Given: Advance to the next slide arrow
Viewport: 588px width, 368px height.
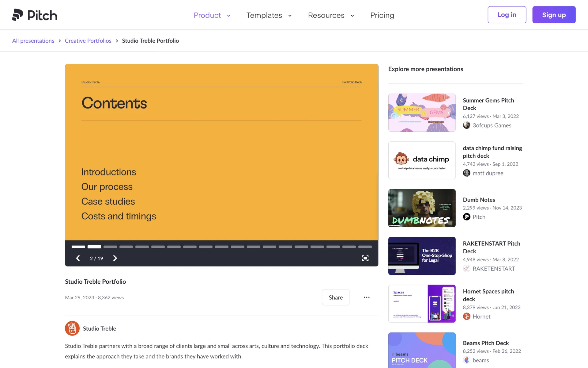Looking at the screenshot, I should [x=115, y=258].
